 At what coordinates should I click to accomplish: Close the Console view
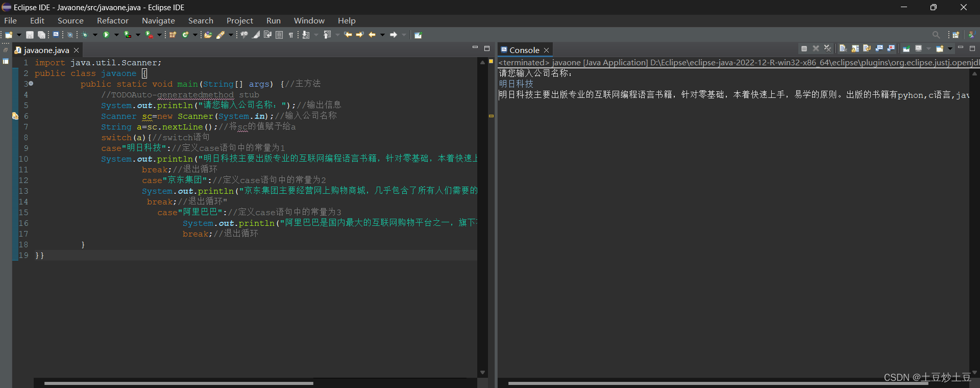(546, 50)
